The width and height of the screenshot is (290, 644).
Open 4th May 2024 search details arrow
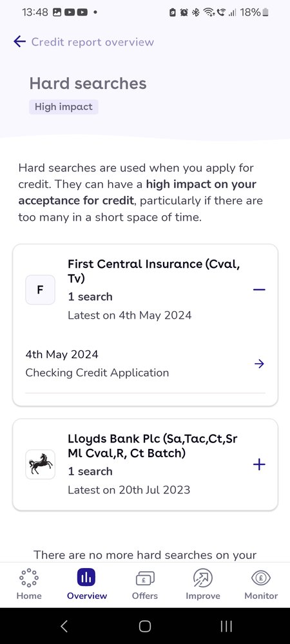tap(259, 363)
